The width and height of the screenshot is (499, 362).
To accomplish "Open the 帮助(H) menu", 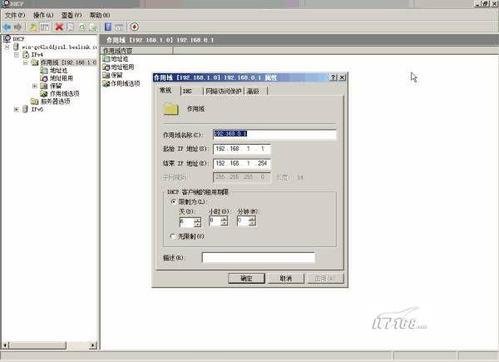I will click(x=100, y=15).
